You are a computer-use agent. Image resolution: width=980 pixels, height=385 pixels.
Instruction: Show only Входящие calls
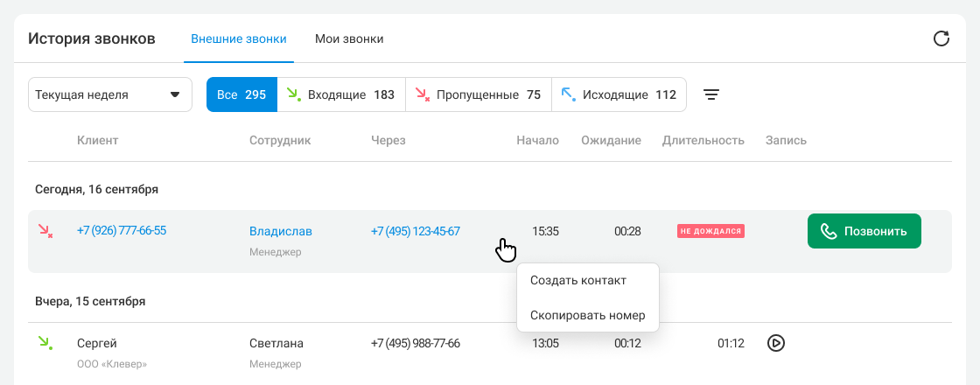tap(341, 94)
